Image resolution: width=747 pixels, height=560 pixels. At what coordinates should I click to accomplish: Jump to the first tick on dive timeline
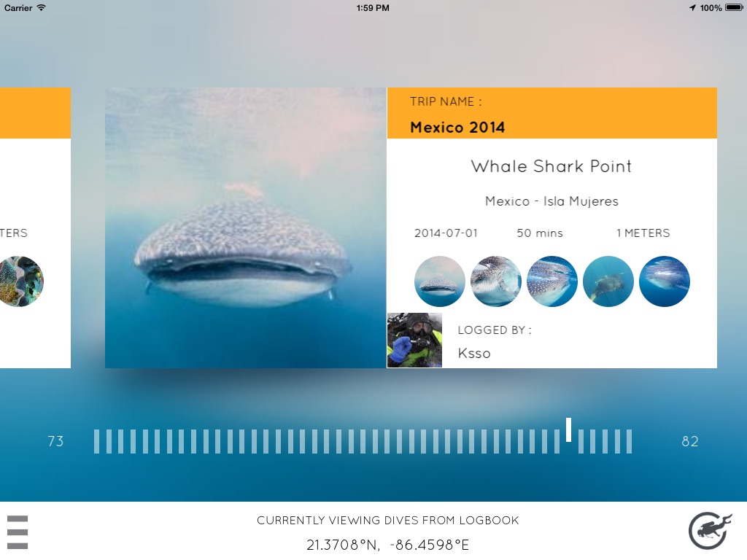pyautogui.click(x=97, y=441)
